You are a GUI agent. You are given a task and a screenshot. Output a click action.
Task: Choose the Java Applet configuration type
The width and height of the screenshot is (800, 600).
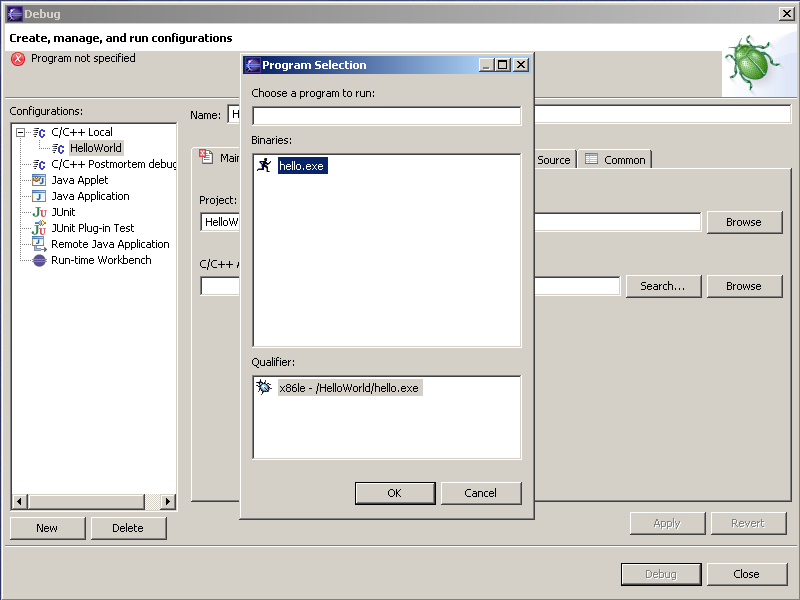(x=79, y=180)
